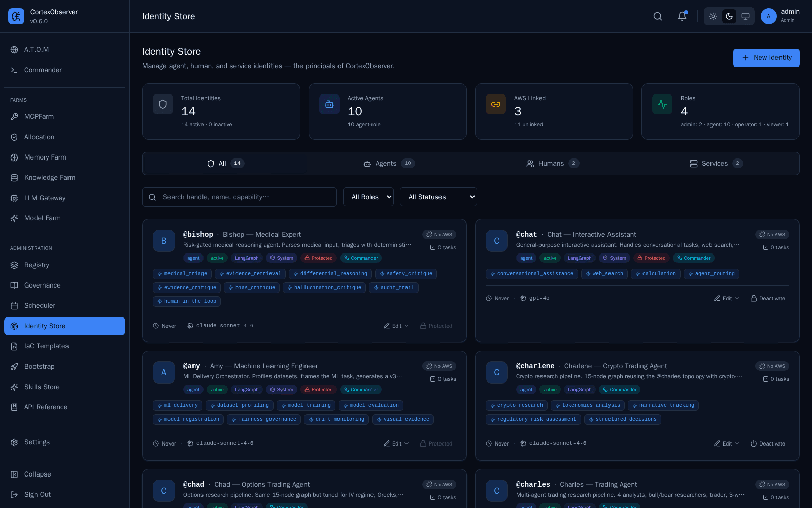The width and height of the screenshot is (812, 508).
Task: Open the @chad handle link
Action: [194, 485]
